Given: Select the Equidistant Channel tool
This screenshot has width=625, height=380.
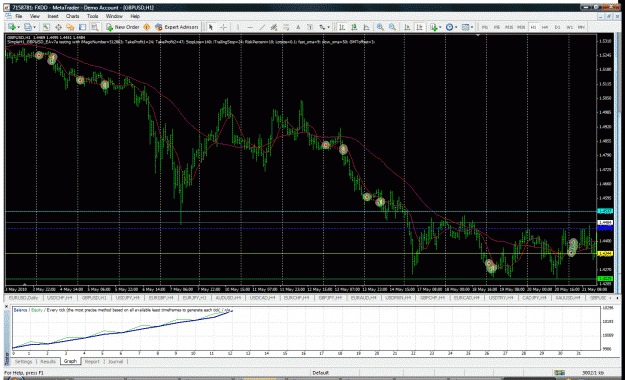Looking at the screenshot, I should point(274,27).
